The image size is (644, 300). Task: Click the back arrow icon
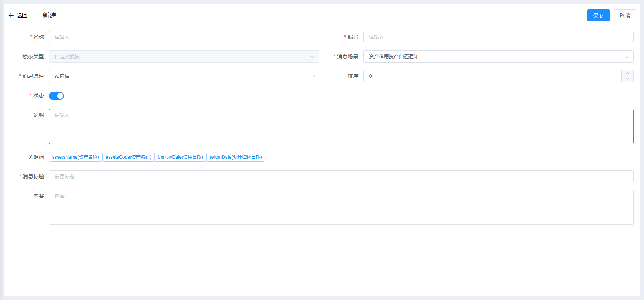[x=11, y=16]
